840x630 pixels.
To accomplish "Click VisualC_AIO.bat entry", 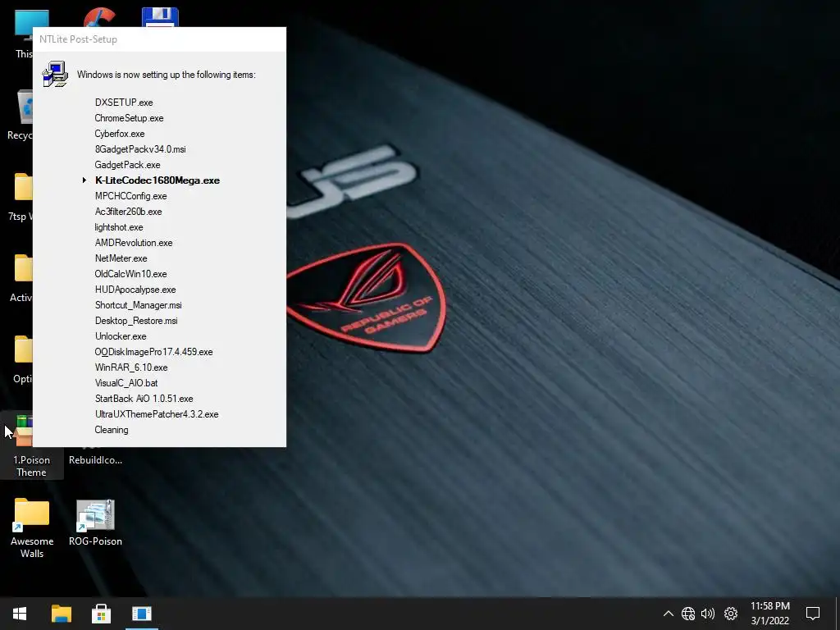I will click(x=126, y=382).
